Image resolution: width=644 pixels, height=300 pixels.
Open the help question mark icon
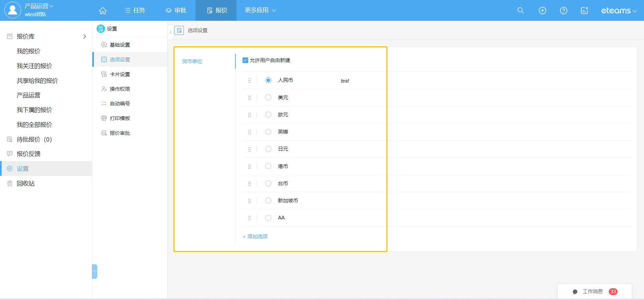[563, 11]
